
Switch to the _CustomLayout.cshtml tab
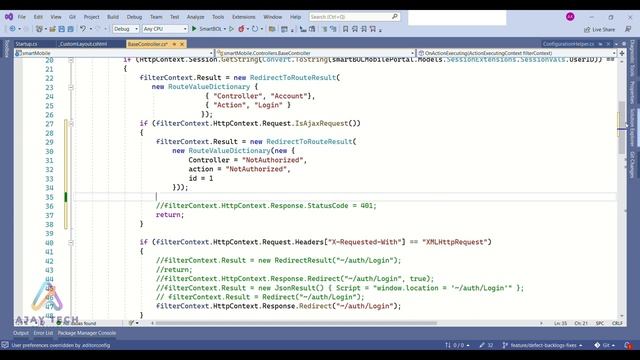[x=83, y=44]
